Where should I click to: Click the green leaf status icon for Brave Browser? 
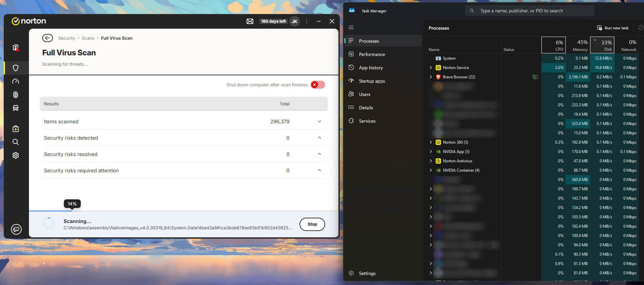535,77
